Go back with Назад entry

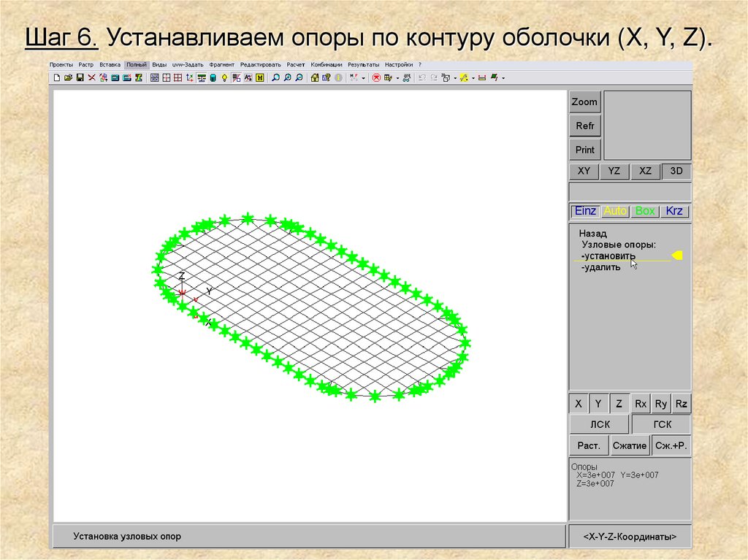593,233
